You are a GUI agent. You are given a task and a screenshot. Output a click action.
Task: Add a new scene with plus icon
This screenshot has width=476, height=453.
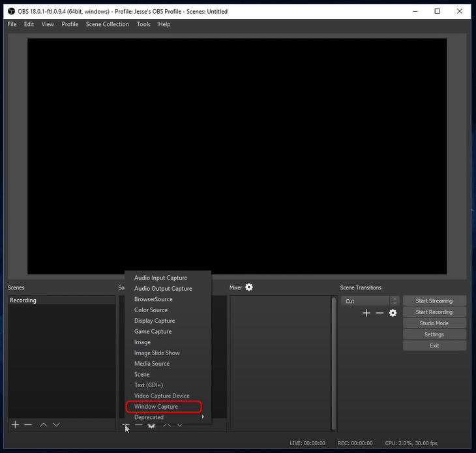[15, 424]
